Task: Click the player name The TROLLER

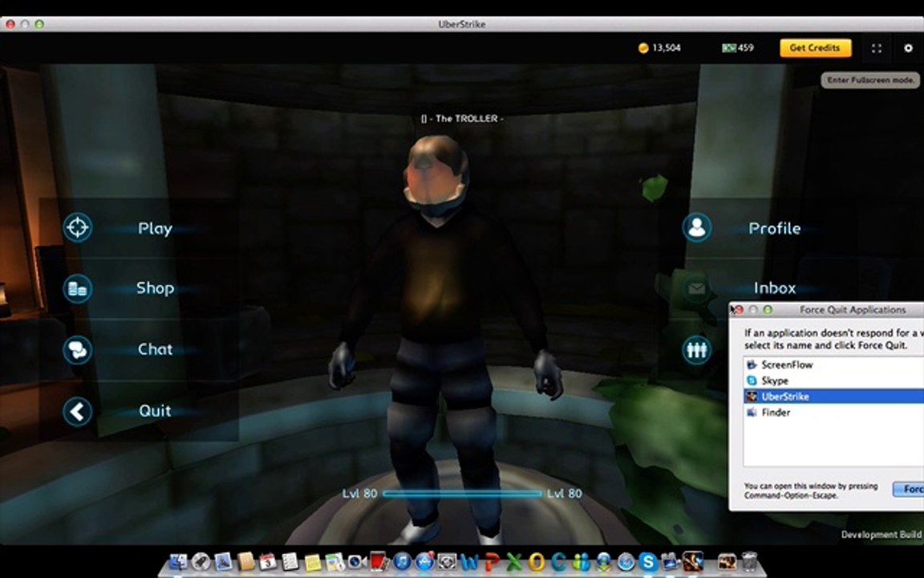Action: click(463, 119)
